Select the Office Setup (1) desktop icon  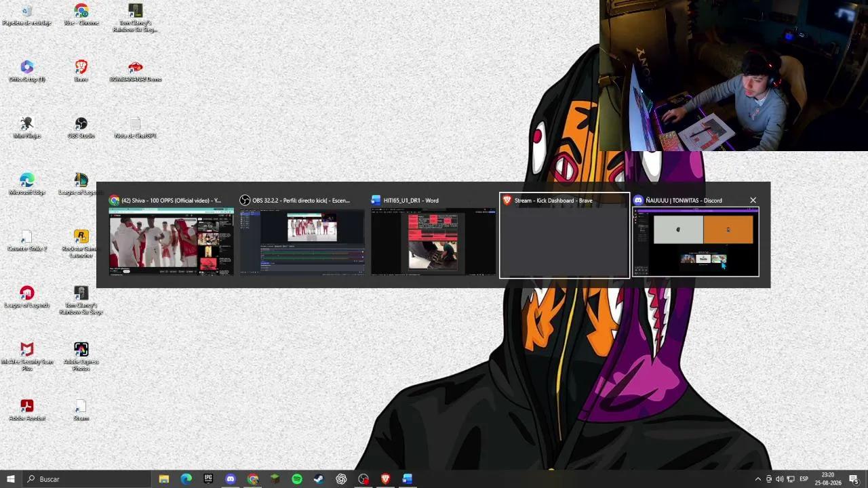27,71
